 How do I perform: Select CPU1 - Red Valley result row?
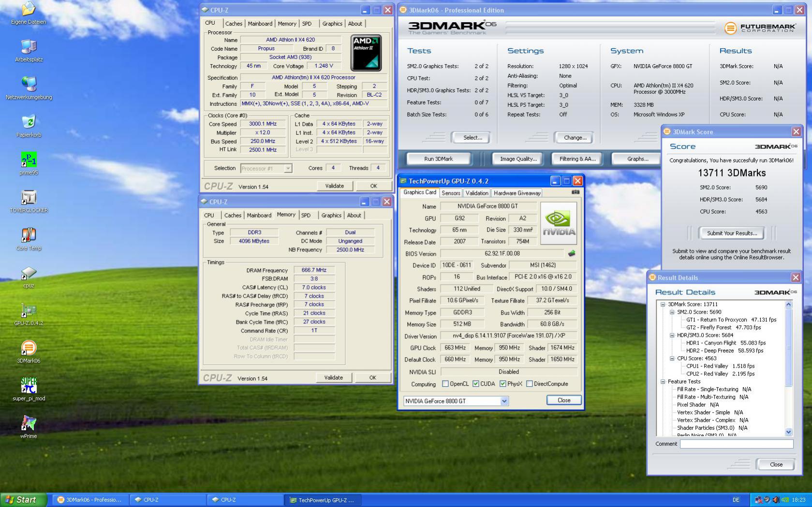720,366
